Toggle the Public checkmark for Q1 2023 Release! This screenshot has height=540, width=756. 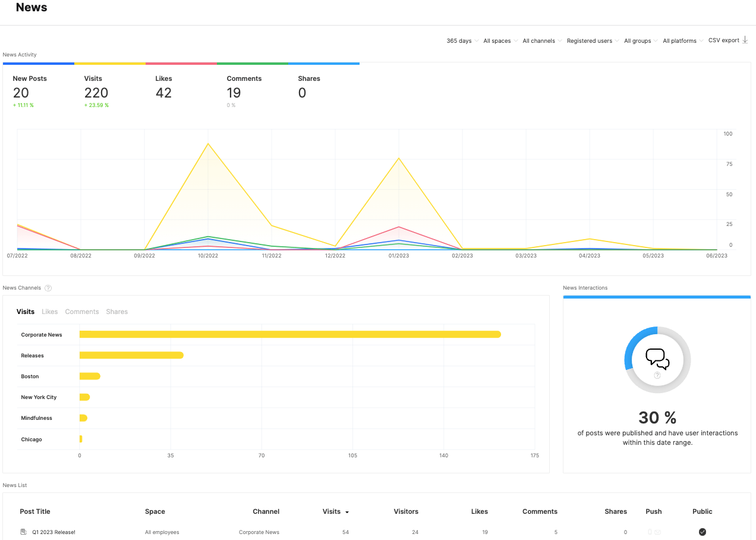[x=703, y=531]
